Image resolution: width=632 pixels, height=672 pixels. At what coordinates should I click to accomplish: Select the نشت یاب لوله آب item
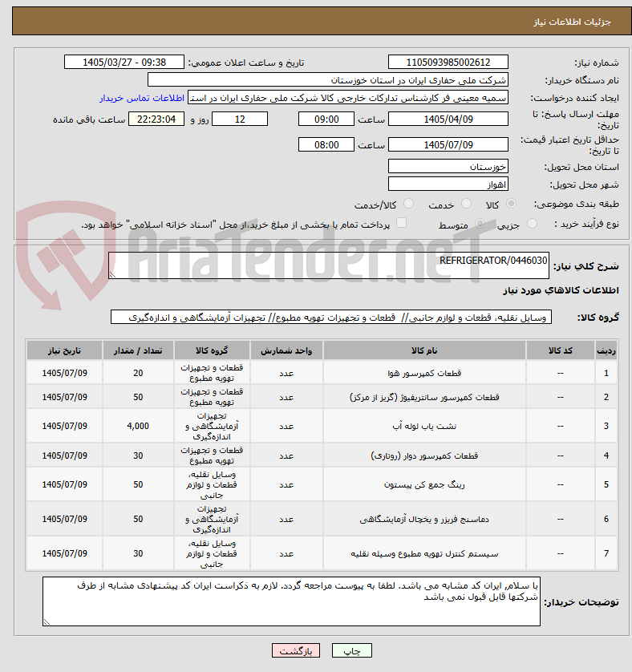point(424,426)
